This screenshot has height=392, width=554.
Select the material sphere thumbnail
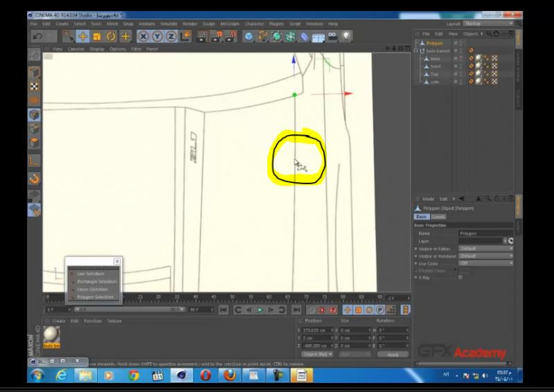coord(52,335)
